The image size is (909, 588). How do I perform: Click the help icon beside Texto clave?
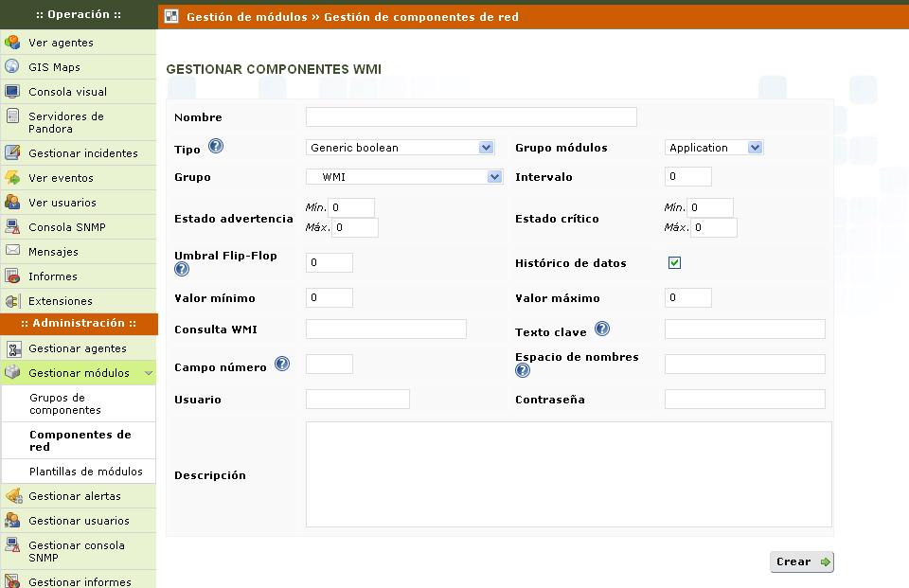[601, 330]
